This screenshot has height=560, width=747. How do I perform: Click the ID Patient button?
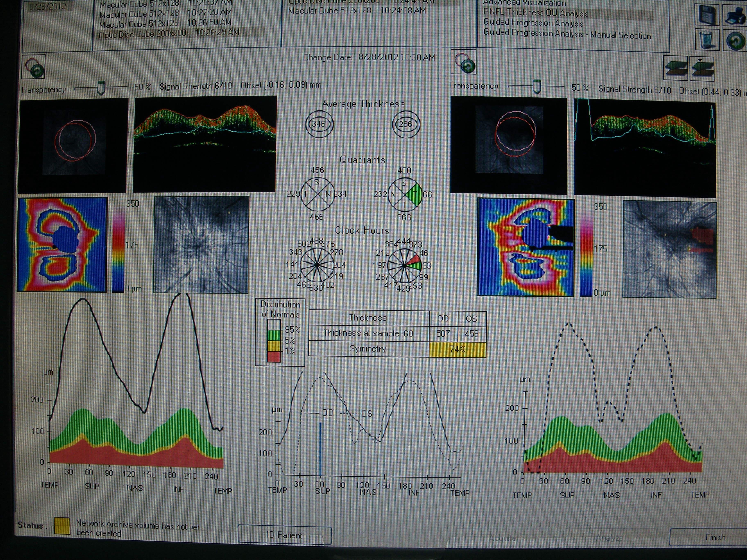coord(285,535)
